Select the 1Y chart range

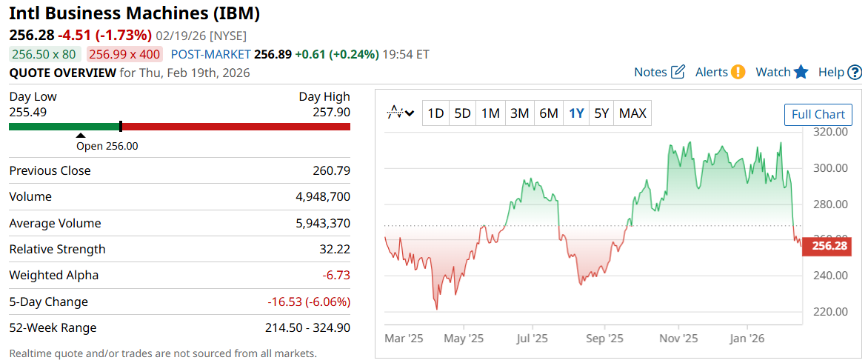point(576,113)
